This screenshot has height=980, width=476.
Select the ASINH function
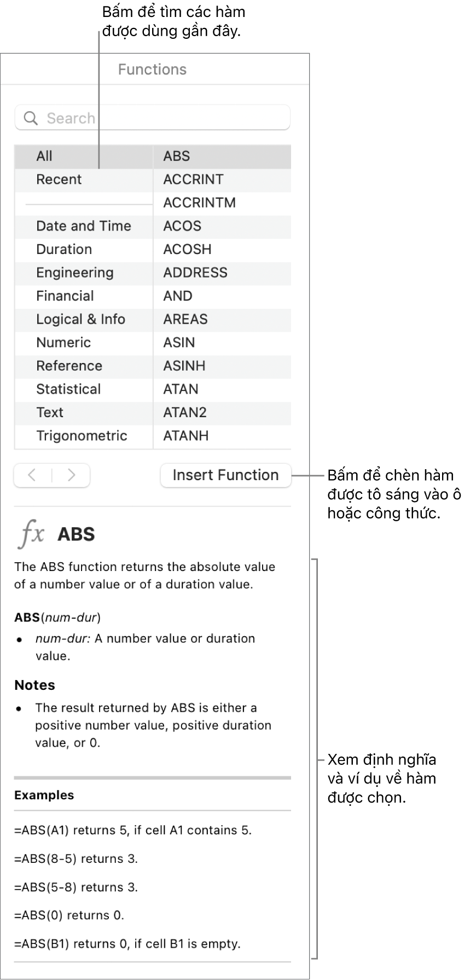click(184, 366)
